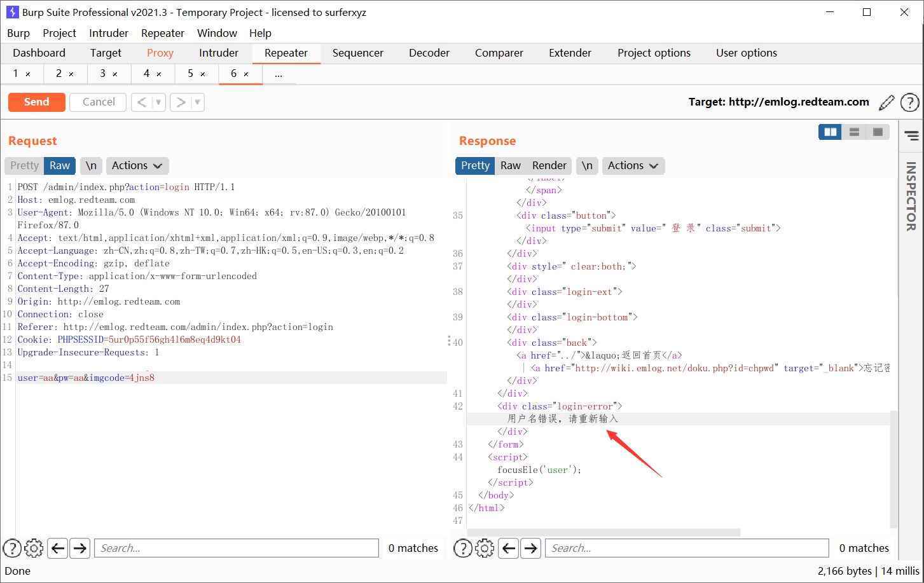Switch Response view to Render
Screen dimensions: 924x583
coord(549,166)
